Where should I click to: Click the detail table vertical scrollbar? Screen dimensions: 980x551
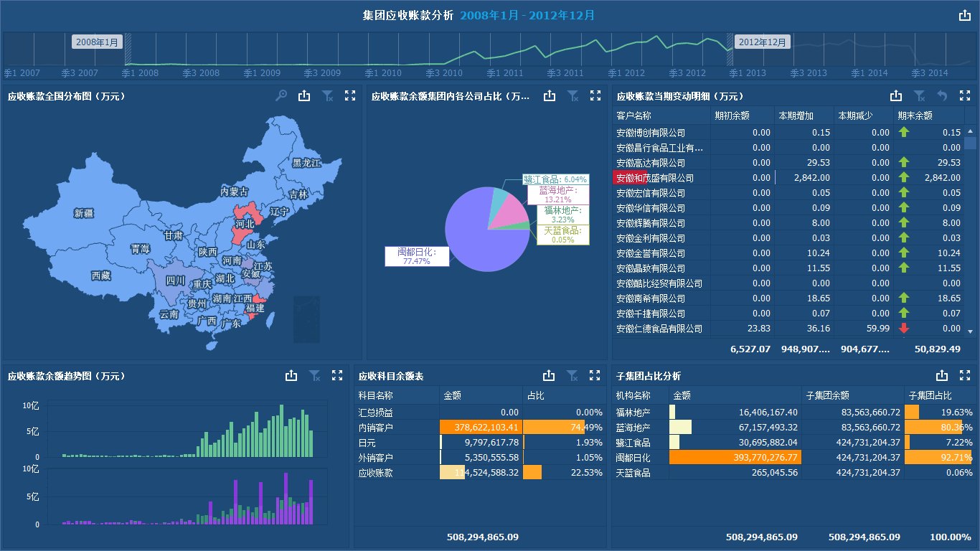971,230
